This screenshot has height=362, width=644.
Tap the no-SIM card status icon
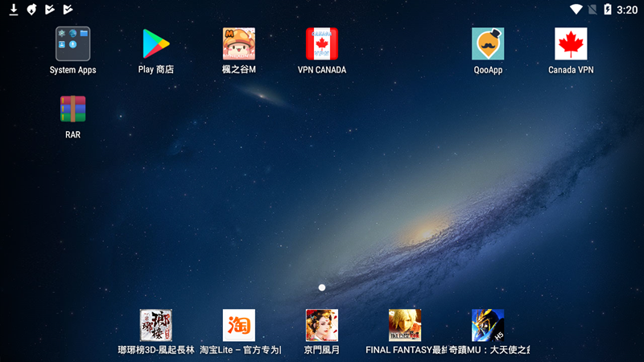pos(592,10)
